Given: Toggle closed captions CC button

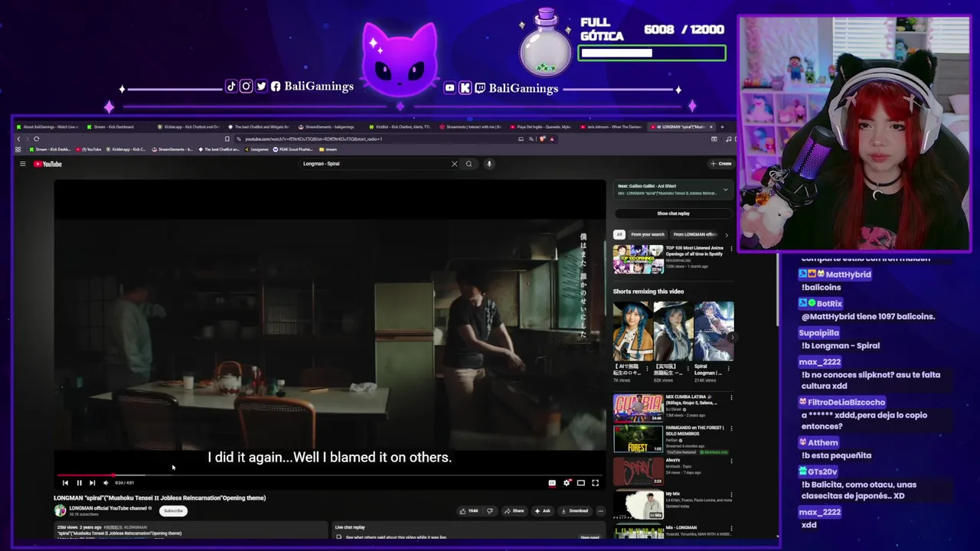Looking at the screenshot, I should [x=552, y=483].
